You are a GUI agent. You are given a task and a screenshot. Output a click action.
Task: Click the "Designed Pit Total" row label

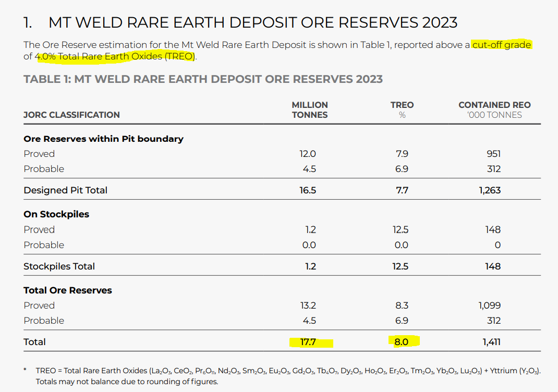(66, 190)
